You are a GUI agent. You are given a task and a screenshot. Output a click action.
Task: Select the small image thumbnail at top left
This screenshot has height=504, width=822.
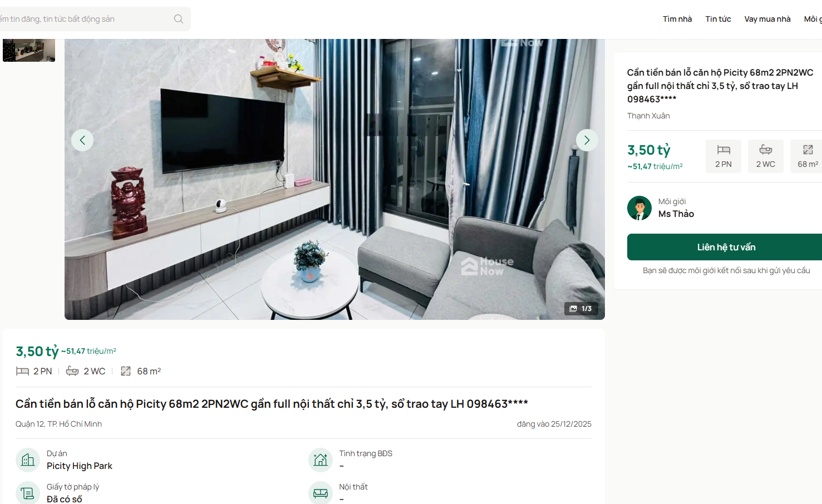(x=29, y=50)
